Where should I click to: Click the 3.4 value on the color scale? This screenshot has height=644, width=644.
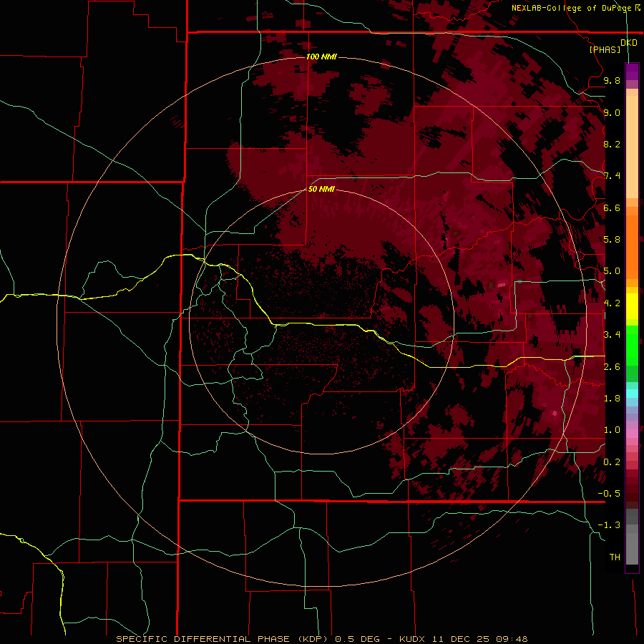click(x=612, y=335)
